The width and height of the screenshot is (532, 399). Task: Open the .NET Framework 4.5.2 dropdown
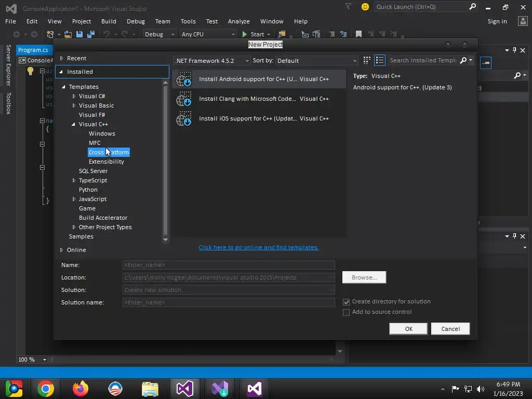212,61
